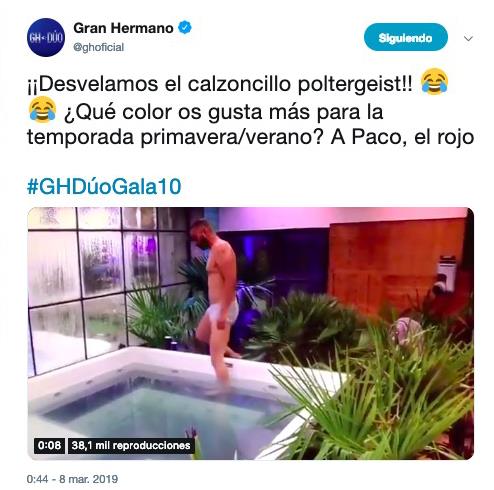
Task: Open the 0:44 - 8 mar. 2019 timestamp
Action: pyautogui.click(x=72, y=479)
